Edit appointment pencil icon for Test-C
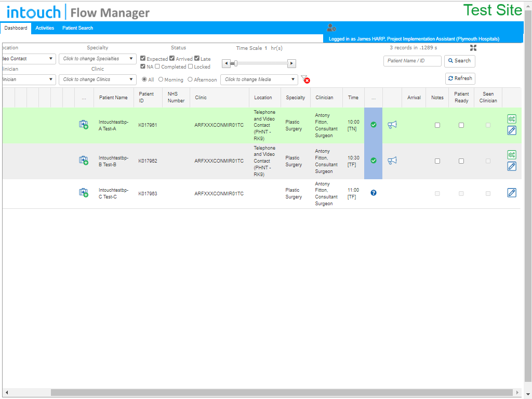The height and width of the screenshot is (399, 532). click(x=512, y=193)
